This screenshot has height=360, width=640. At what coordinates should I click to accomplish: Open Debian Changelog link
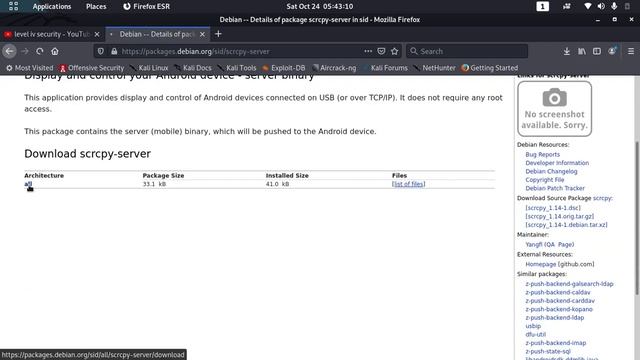click(551, 171)
